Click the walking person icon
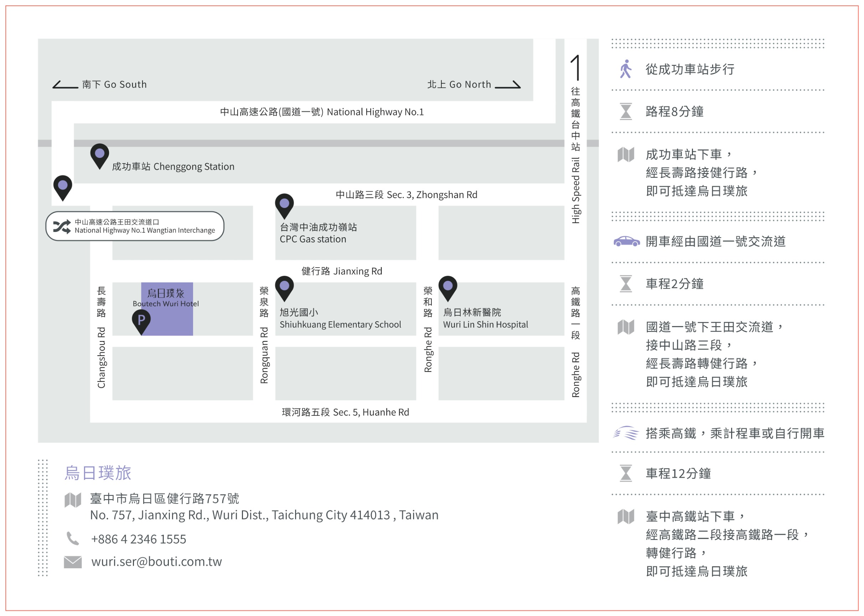 (626, 69)
